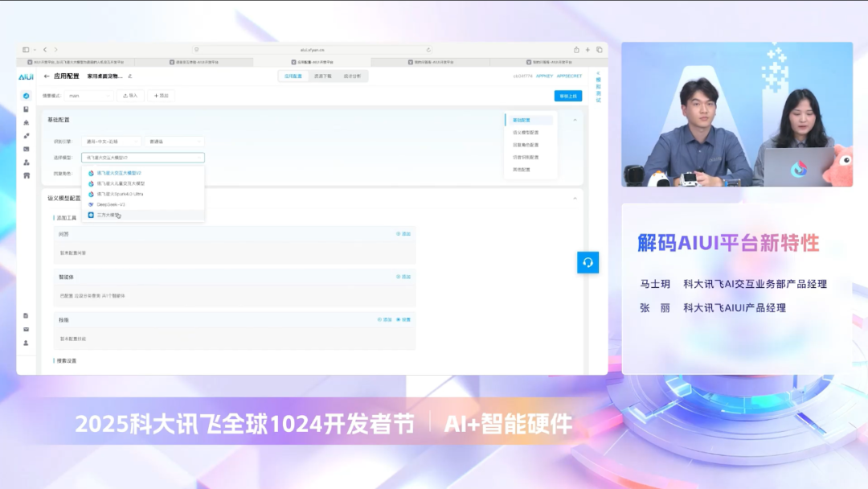This screenshot has height=489, width=868.
Task: Open the second sidebar icon below AIUI logo
Action: tap(26, 109)
